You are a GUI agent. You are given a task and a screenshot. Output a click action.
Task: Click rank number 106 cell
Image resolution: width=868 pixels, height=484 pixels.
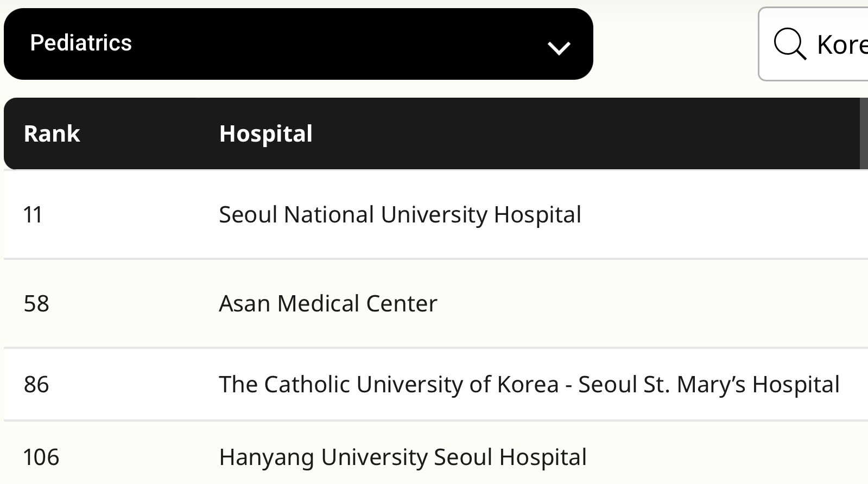[x=41, y=457]
